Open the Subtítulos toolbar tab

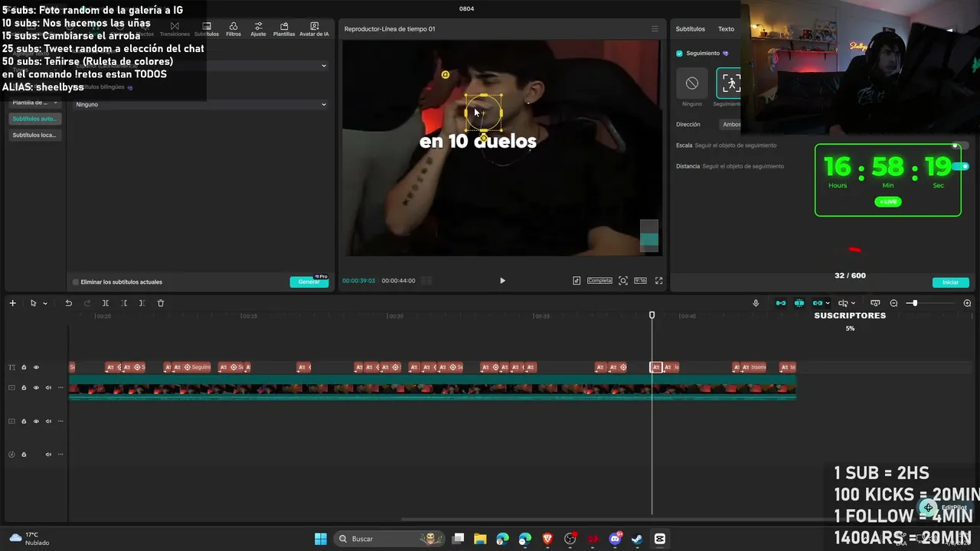[207, 29]
